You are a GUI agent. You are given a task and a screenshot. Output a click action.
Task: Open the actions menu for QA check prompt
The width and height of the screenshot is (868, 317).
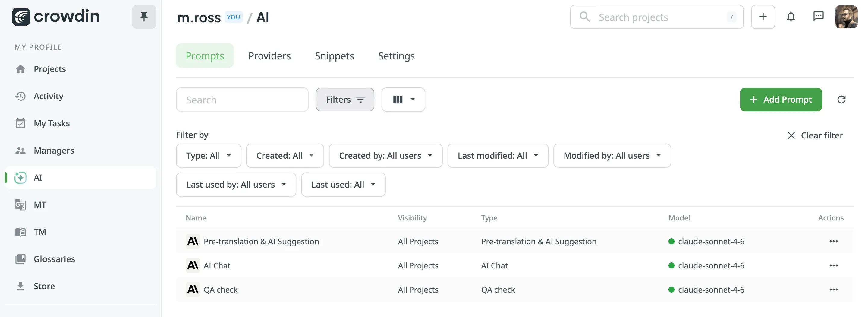coord(834,289)
